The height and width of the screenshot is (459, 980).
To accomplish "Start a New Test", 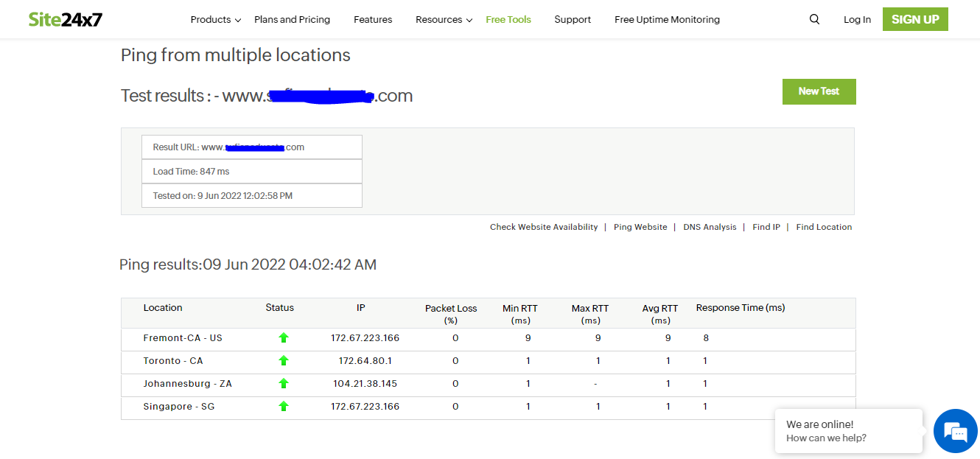I will (819, 91).
